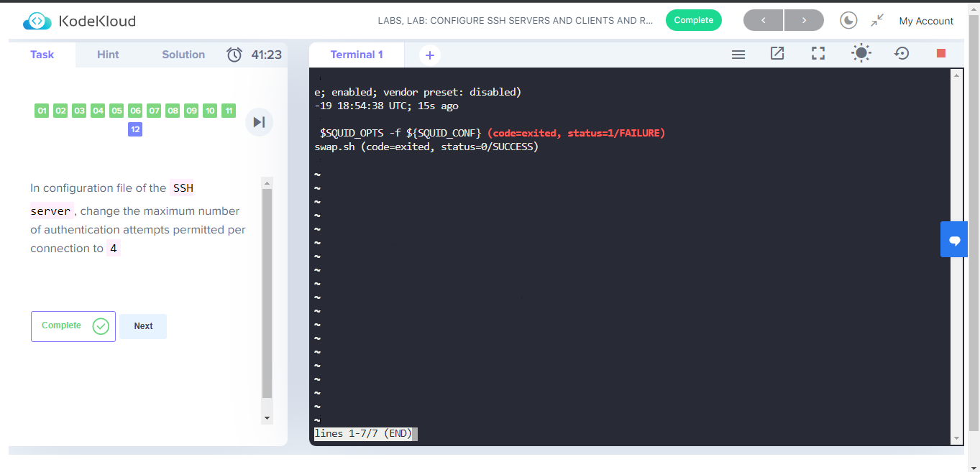
Task: Click the task panel scrollbar thumb
Action: 267,293
